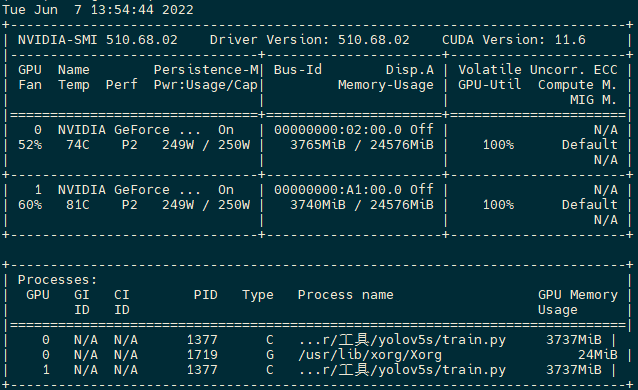Screen dimensions: 638x390
Task: Select the NVIDIA-SMI 510.68.02 version text
Action: click(98, 40)
